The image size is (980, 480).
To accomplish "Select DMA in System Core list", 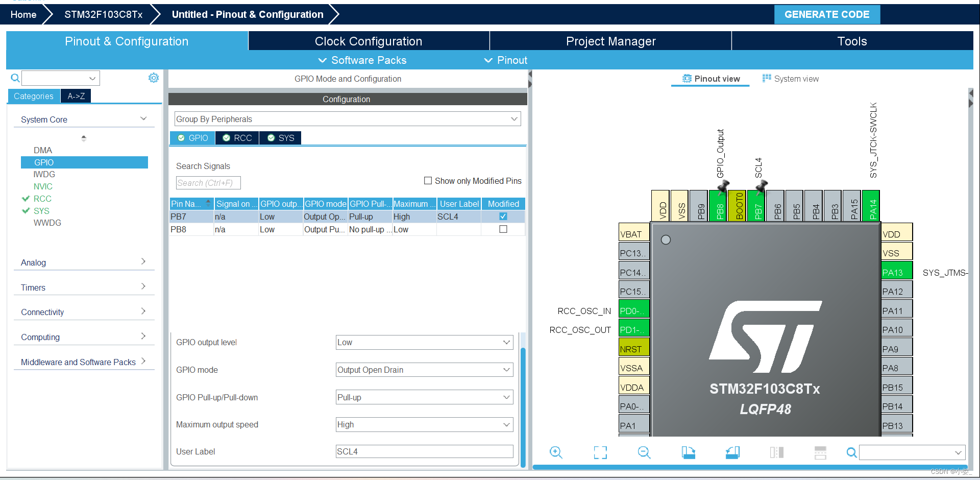I will click(43, 150).
